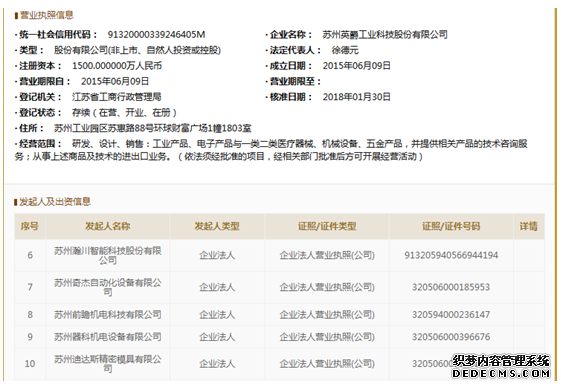The height and width of the screenshot is (388, 561).
Task: Click the 营业期限自 value 2015年06月09日
Action: click(x=115, y=82)
